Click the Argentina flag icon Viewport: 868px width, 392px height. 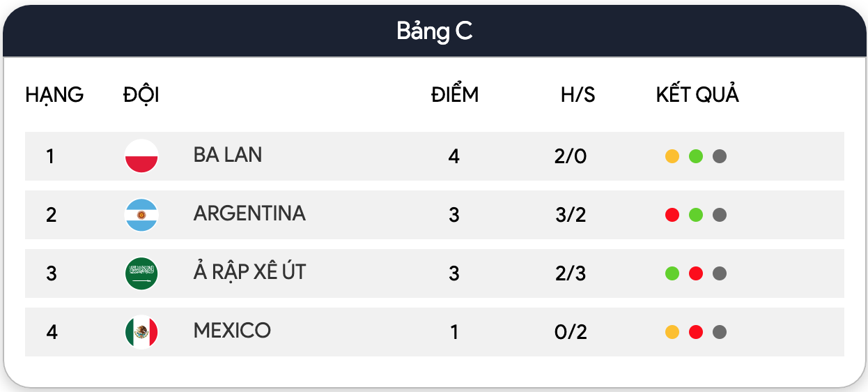coord(141,215)
